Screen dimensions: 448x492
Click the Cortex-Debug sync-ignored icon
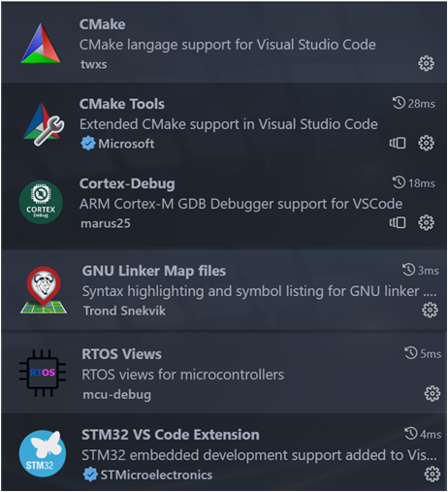point(398,222)
